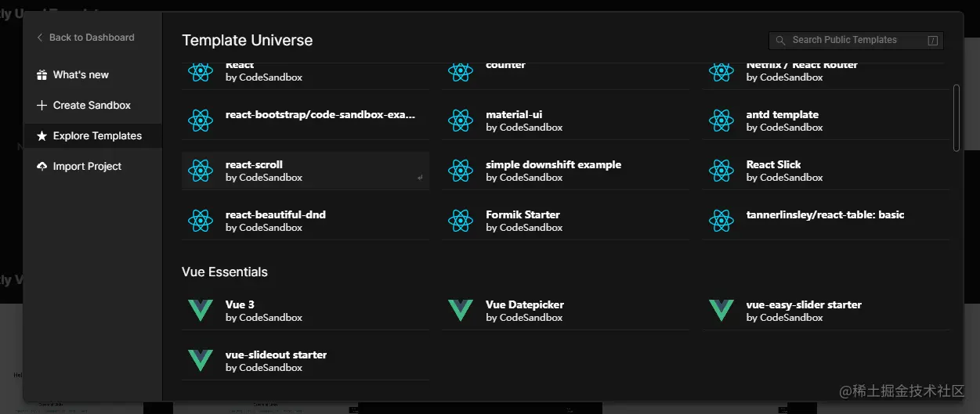Click the Vue Essentials section heading
This screenshot has width=980, height=414.
click(x=225, y=272)
